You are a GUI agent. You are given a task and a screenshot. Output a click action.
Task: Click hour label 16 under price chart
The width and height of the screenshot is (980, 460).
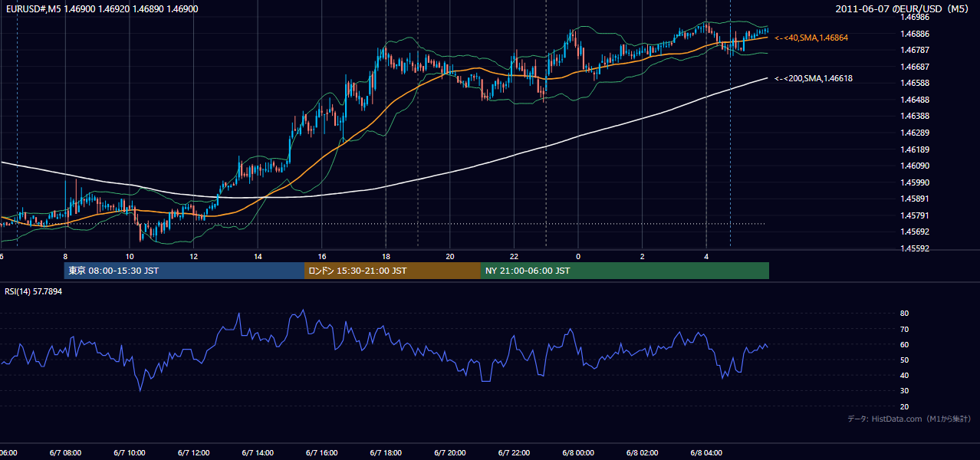(322, 256)
